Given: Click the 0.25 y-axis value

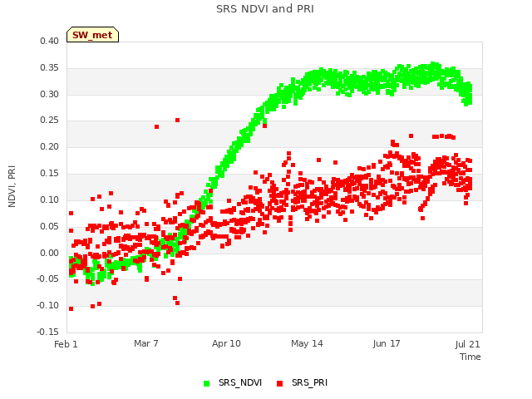Looking at the screenshot, I should (x=49, y=120).
